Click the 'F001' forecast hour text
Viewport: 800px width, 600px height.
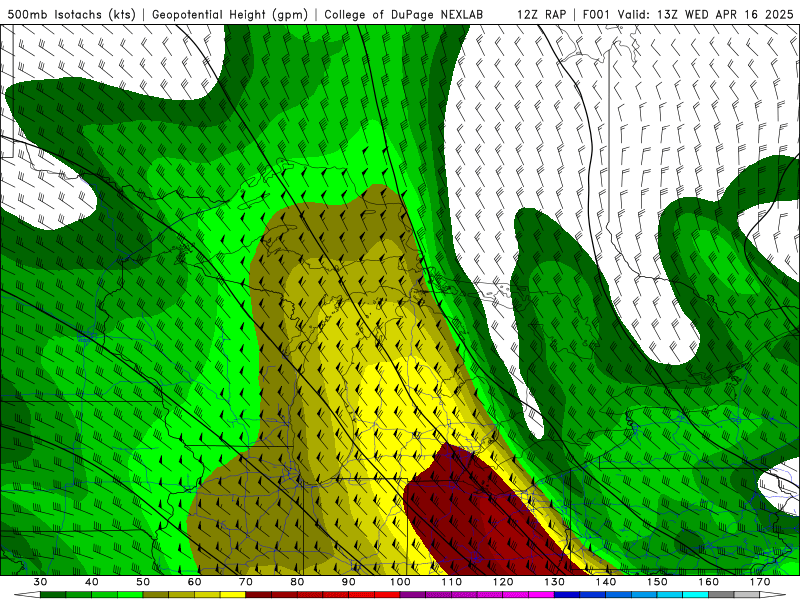pyautogui.click(x=596, y=14)
